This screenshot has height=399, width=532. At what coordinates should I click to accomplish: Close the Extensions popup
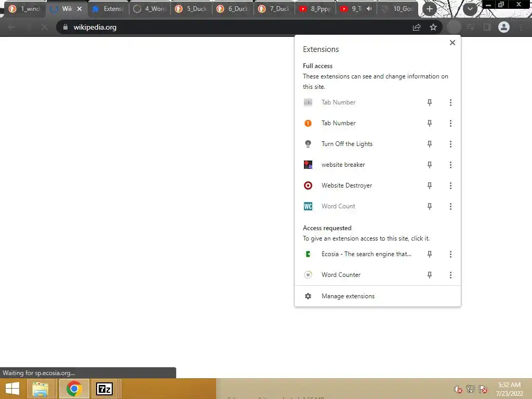(x=453, y=43)
